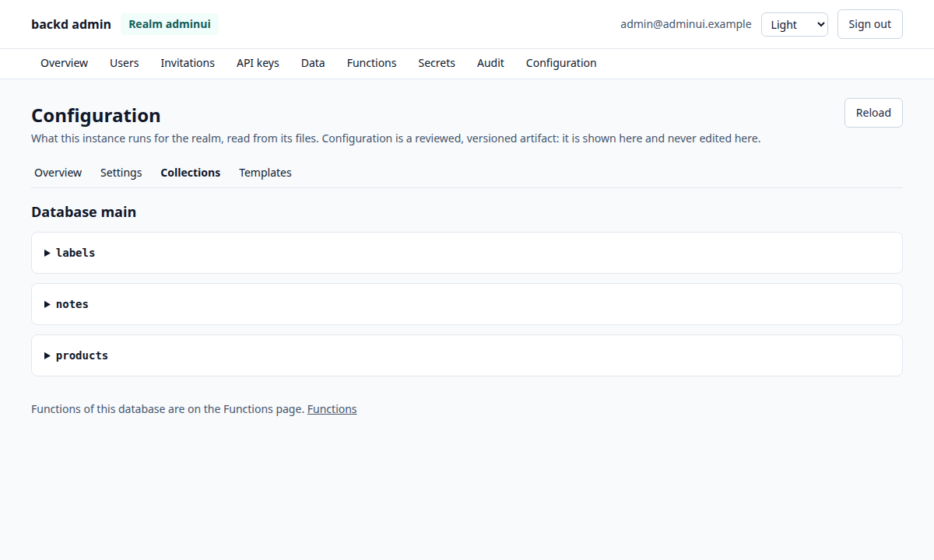
Task: Switch to the Settings sub-tab
Action: [121, 173]
